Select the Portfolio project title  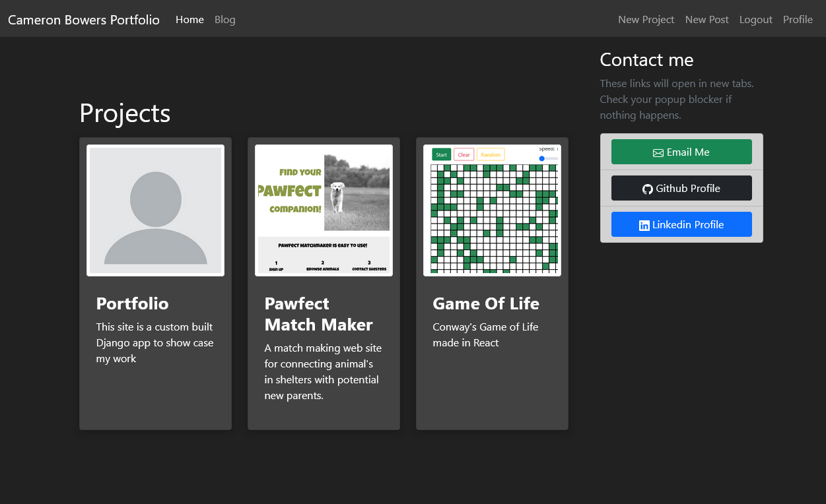[x=132, y=303]
